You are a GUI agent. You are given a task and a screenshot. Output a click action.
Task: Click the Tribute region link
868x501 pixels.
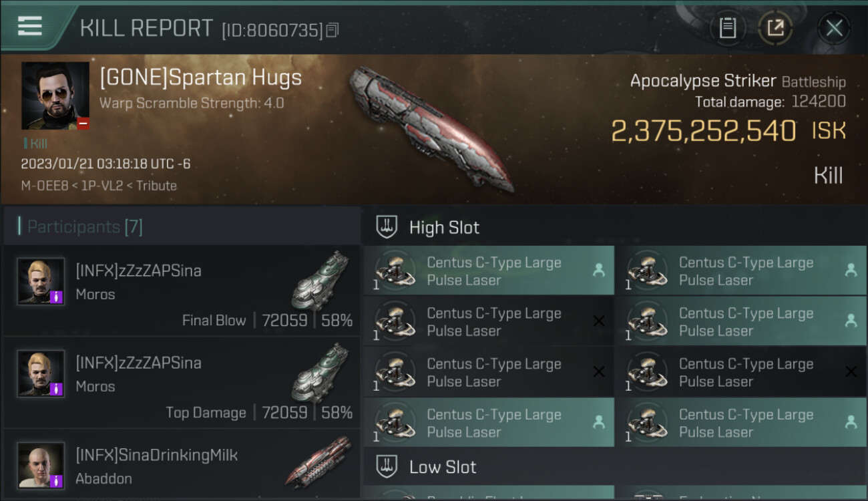157,186
